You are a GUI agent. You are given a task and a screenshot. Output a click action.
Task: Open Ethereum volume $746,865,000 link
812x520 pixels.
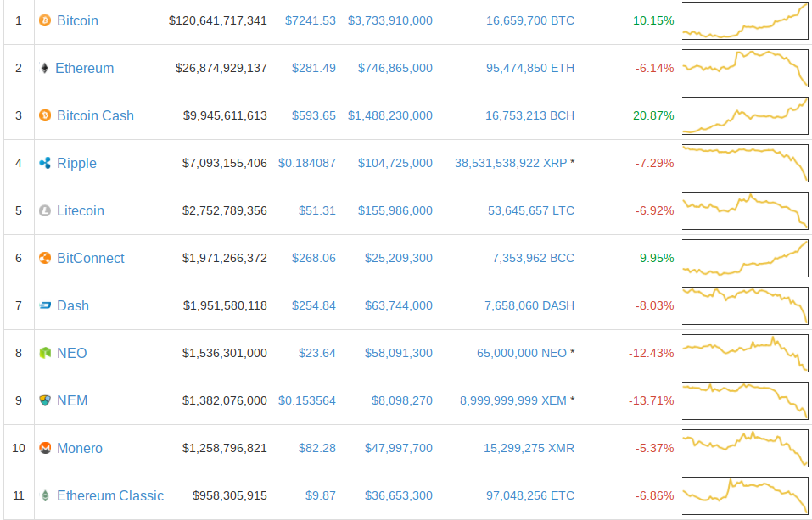[395, 68]
